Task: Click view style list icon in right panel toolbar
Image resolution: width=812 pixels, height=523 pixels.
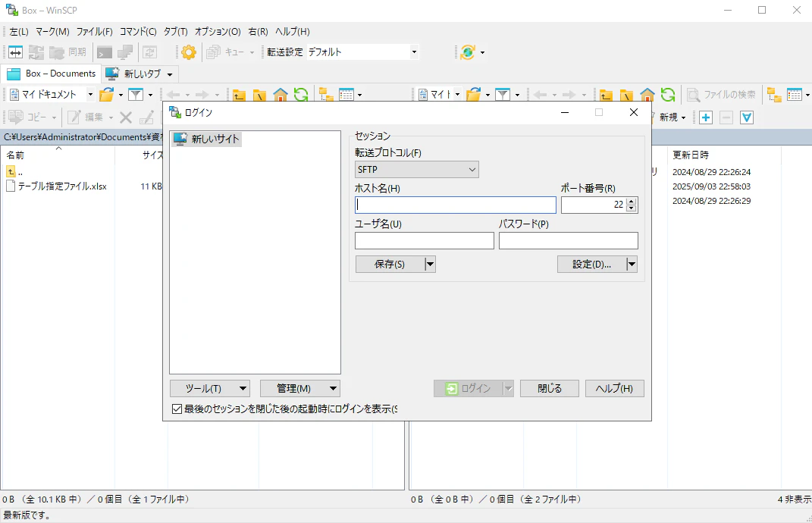Action: tap(794, 94)
